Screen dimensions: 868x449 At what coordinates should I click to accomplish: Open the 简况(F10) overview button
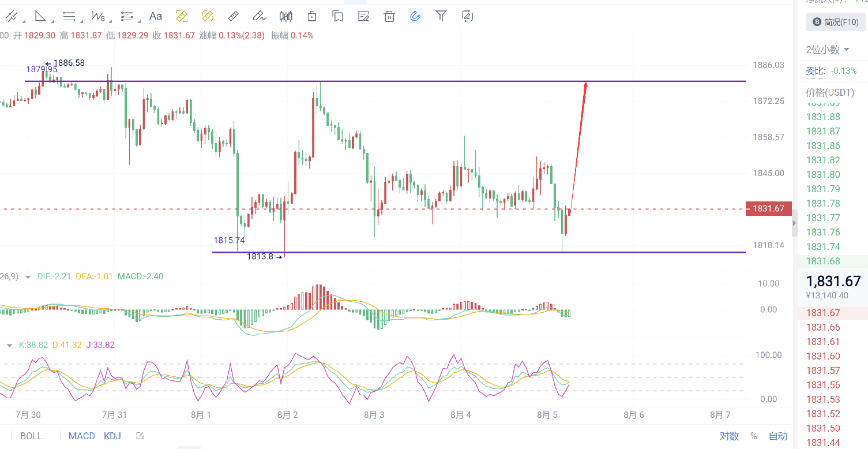coord(835,23)
